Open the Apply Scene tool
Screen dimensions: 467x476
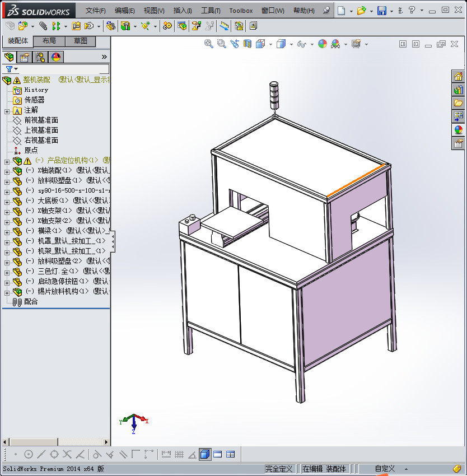pyautogui.click(x=335, y=44)
